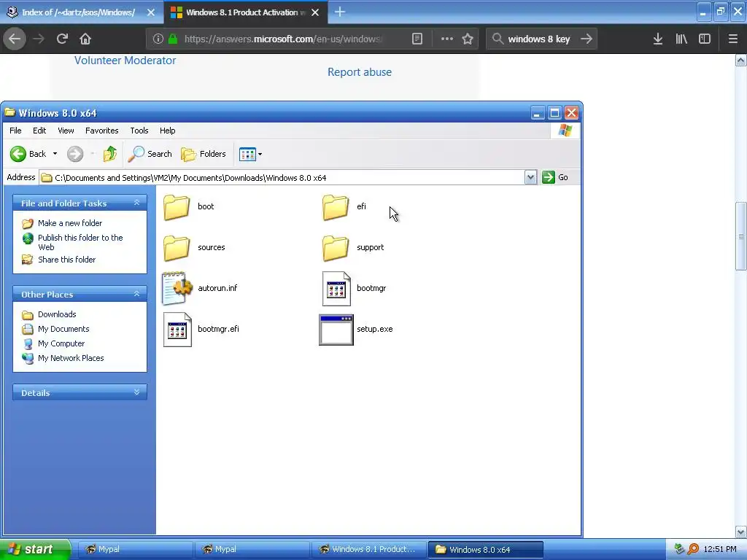Open the Windows Start menu
747x560 pixels.
click(34, 549)
